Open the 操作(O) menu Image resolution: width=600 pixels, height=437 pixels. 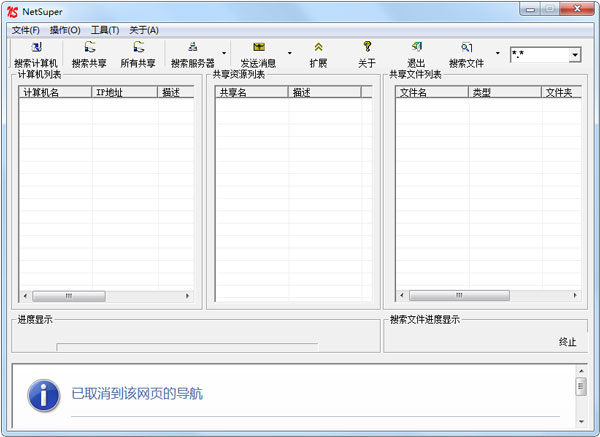pyautogui.click(x=65, y=30)
